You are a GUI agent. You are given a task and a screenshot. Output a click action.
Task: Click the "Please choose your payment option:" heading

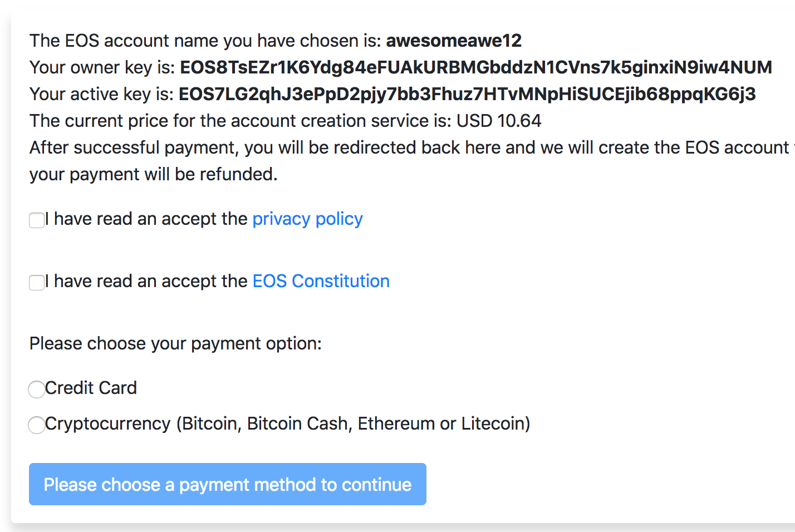point(175,344)
